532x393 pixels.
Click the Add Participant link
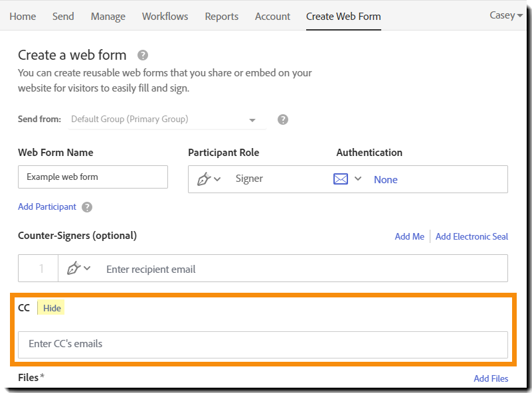pos(47,207)
